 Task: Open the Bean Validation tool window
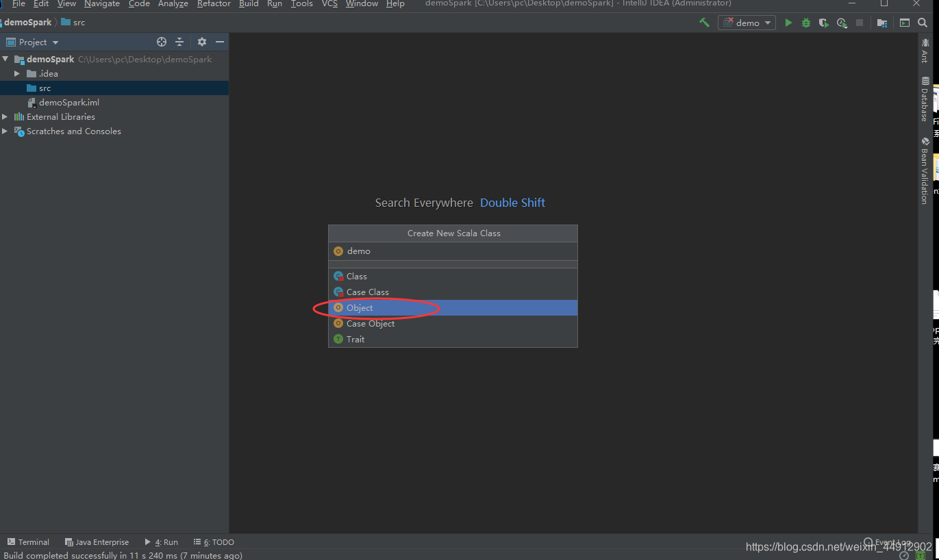(925, 170)
